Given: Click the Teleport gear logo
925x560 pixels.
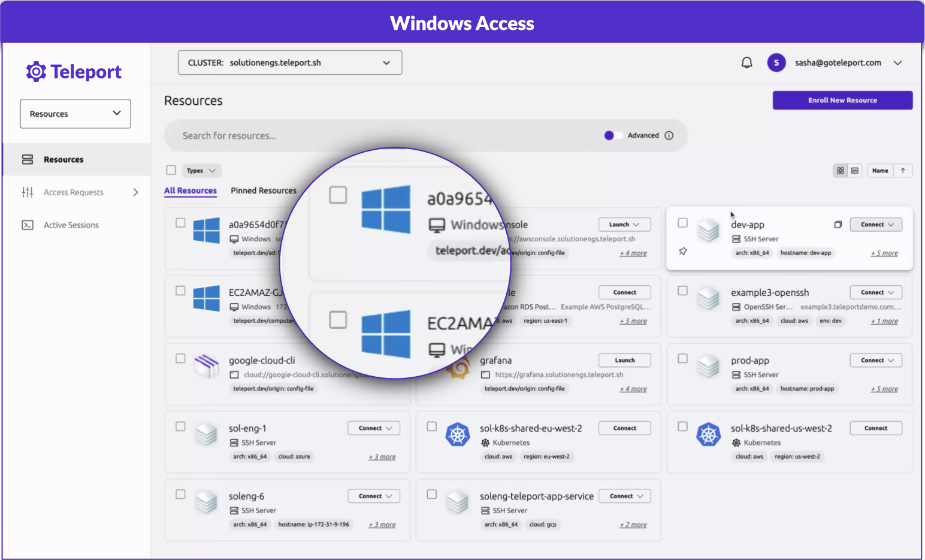Looking at the screenshot, I should (x=36, y=72).
